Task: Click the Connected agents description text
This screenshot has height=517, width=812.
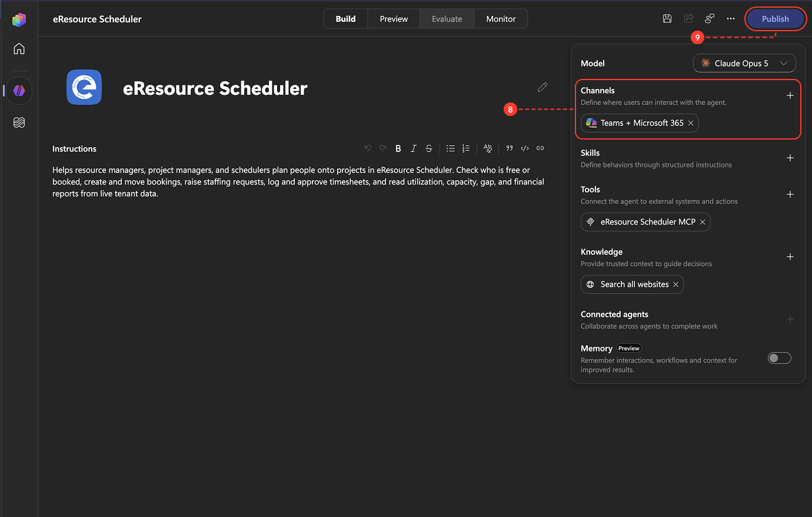Action: 649,326
